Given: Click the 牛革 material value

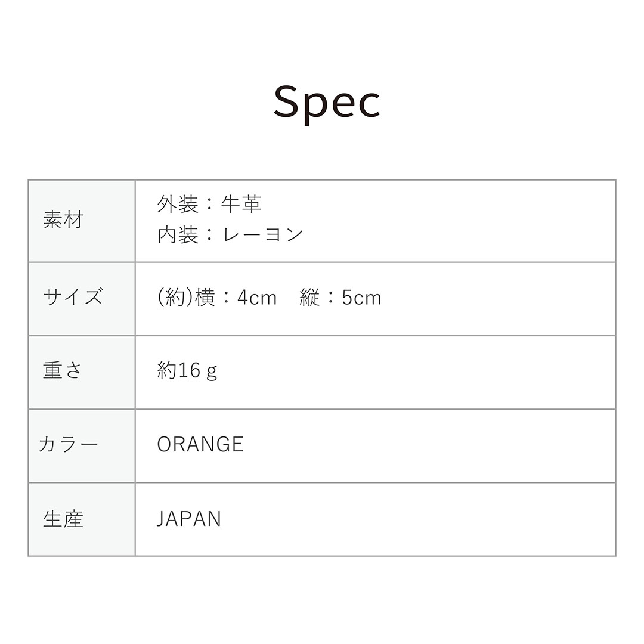Looking at the screenshot, I should tap(241, 205).
